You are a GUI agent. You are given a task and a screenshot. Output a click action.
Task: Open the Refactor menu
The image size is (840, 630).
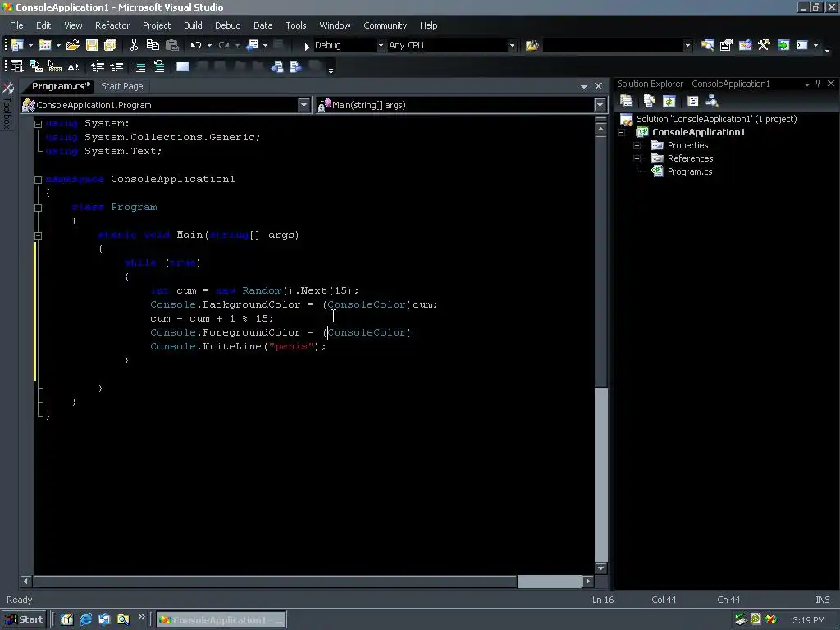[x=112, y=25]
